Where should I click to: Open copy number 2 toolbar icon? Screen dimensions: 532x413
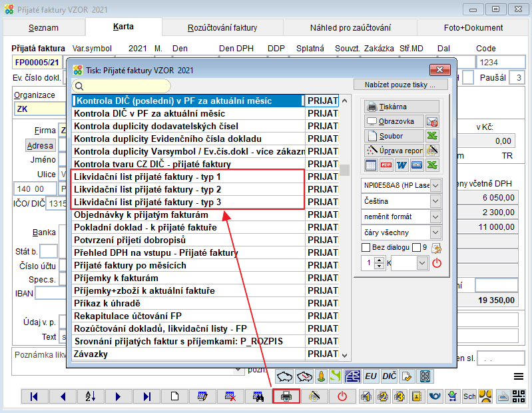384,396
